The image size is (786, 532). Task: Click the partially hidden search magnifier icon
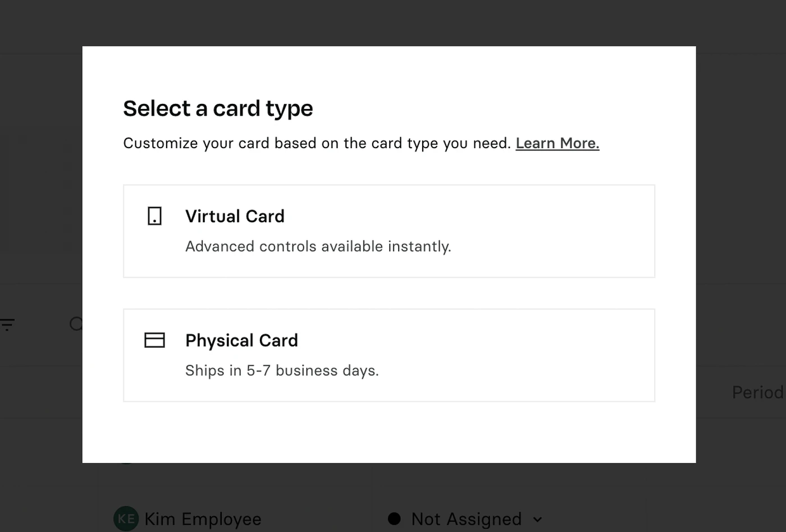pos(76,324)
